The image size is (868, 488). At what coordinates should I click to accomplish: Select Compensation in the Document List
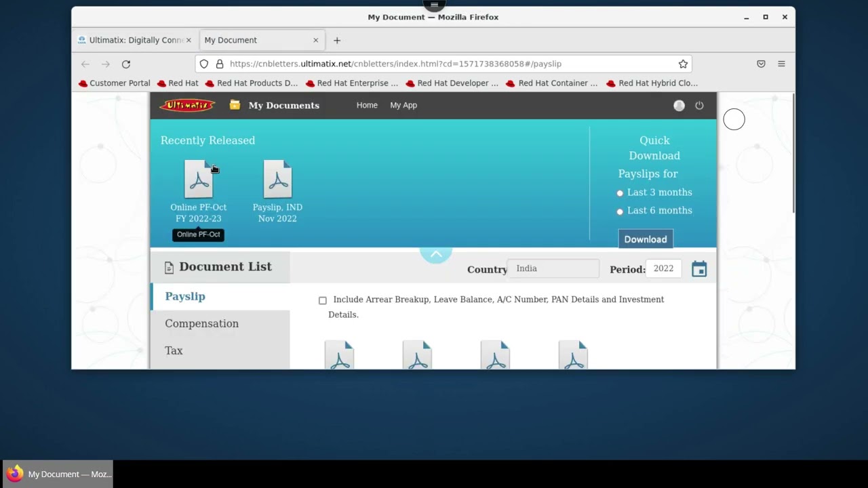tap(220, 323)
